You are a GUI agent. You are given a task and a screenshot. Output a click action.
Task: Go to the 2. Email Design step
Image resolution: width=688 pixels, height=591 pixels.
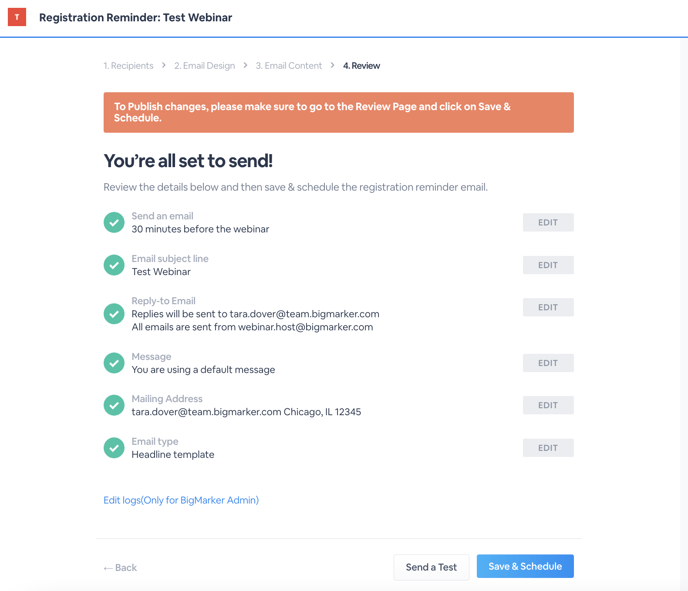[204, 66]
